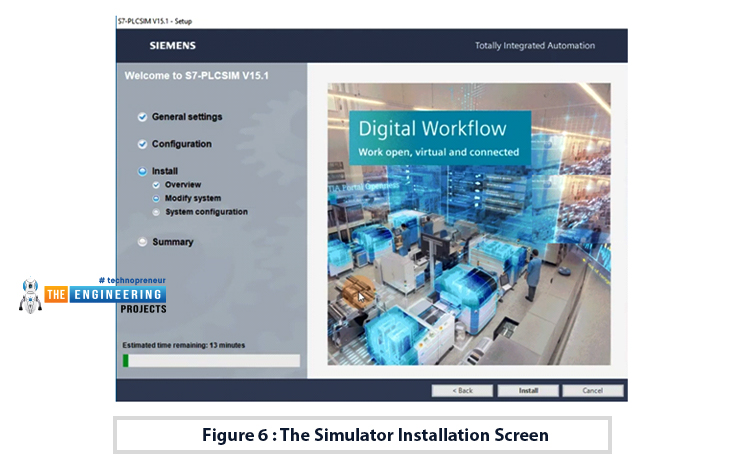Click the Install button
740x466 pixels.
tap(528, 390)
